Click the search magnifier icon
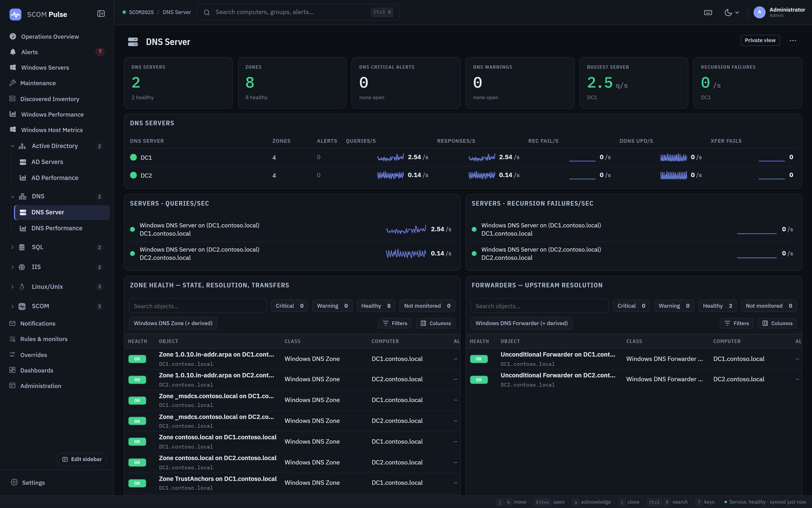Screen dimensions: 812x508 tap(207, 13)
